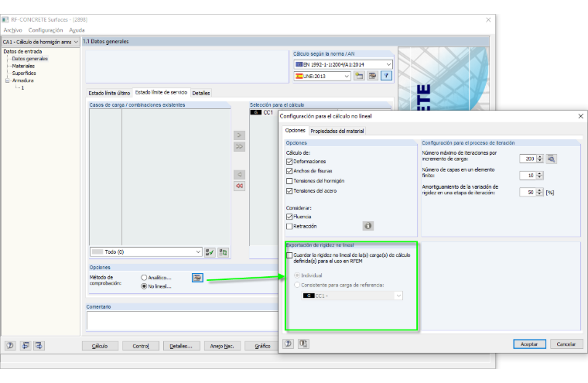This screenshot has height=383, width=588.
Task: Switch to Opciones tab in dialog
Action: pyautogui.click(x=295, y=130)
